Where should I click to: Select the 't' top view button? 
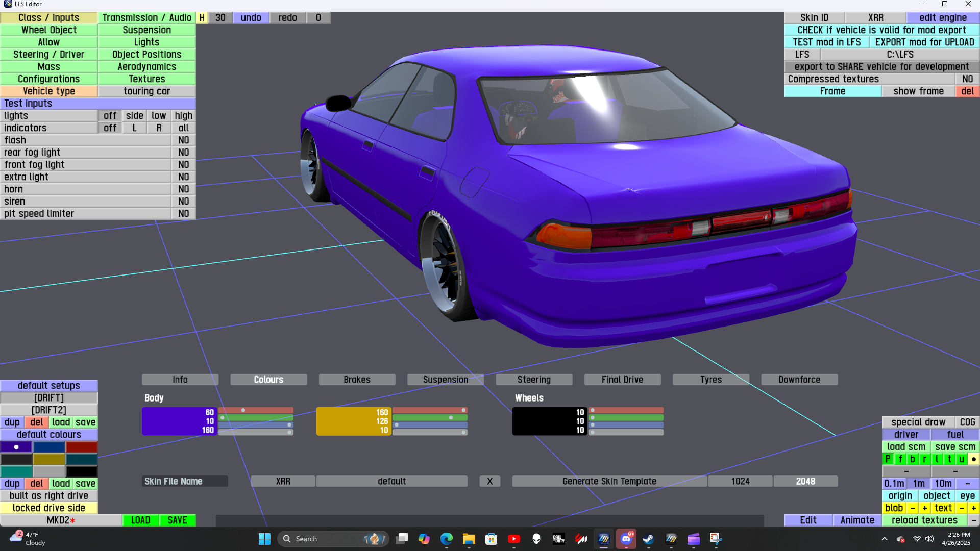click(x=949, y=459)
